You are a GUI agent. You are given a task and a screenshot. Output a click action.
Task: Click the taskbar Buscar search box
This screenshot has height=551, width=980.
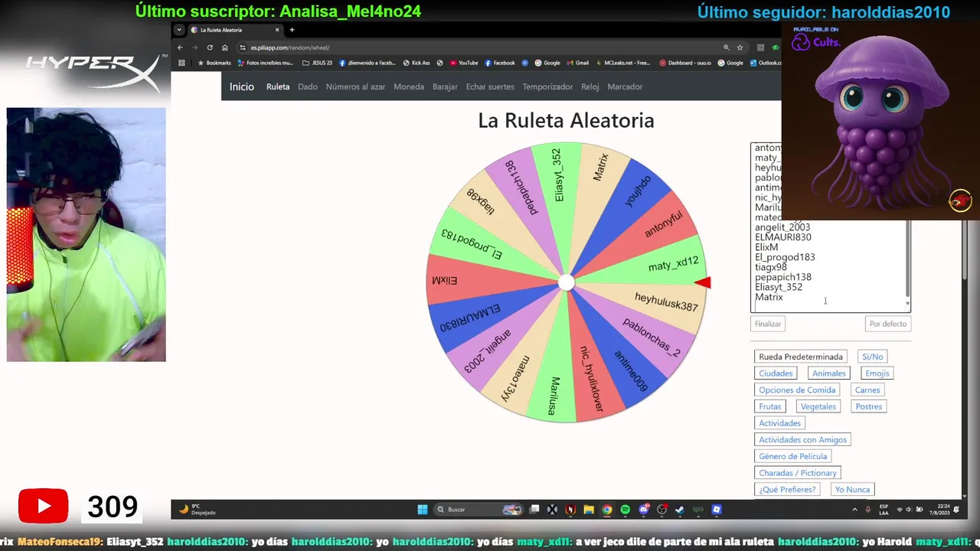click(x=479, y=510)
